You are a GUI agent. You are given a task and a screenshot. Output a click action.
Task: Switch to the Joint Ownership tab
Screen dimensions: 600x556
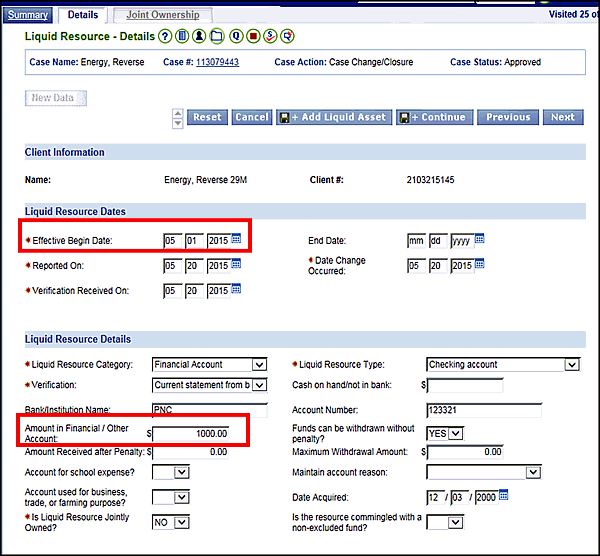163,15
